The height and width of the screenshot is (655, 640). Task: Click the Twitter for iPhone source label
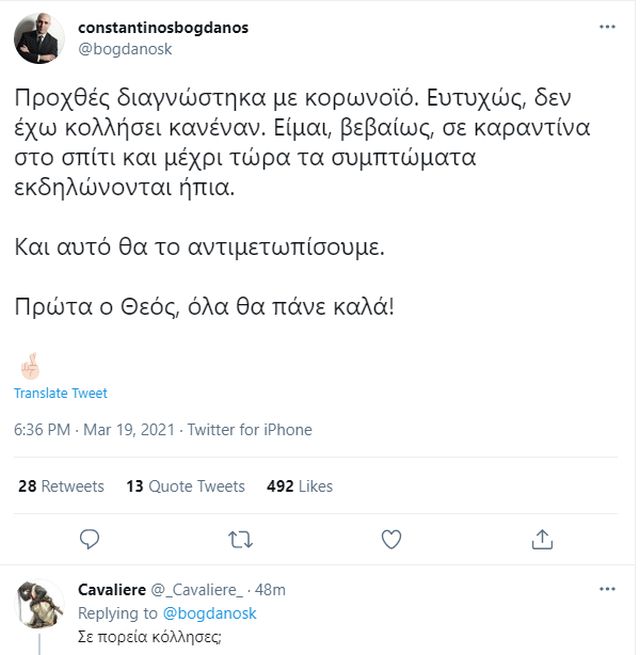click(250, 430)
